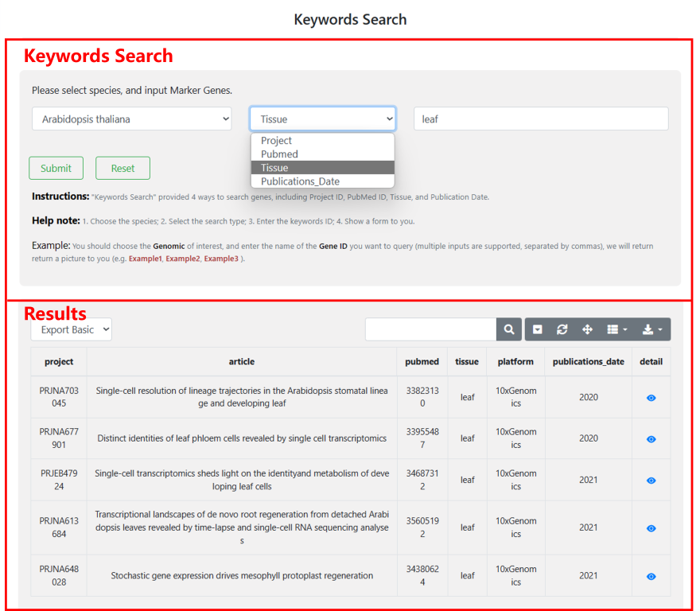
Task: Expand the Arabidopsis thaliana species dropdown
Action: click(131, 119)
